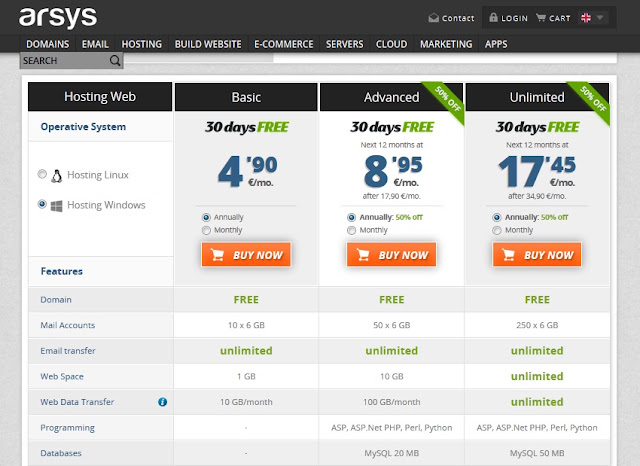Click the 'MySQL 50 MB' cell
Viewport: 640px width, 466px height.
[537, 453]
